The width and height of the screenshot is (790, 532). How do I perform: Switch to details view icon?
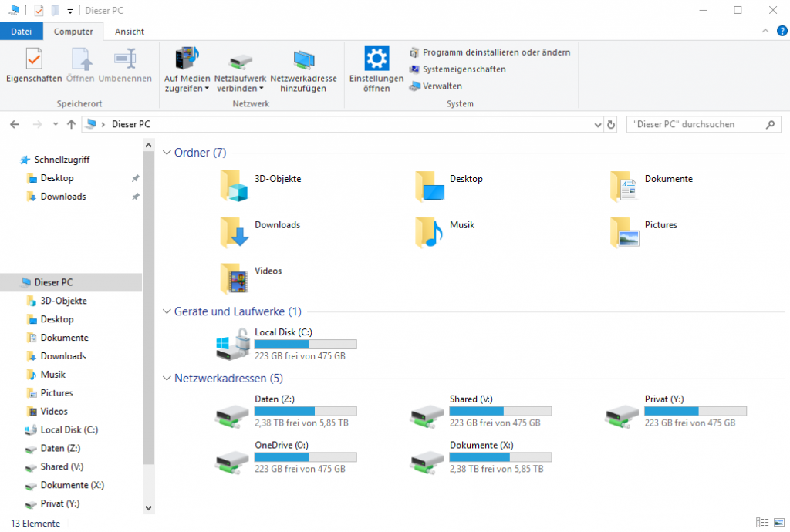tap(762, 523)
